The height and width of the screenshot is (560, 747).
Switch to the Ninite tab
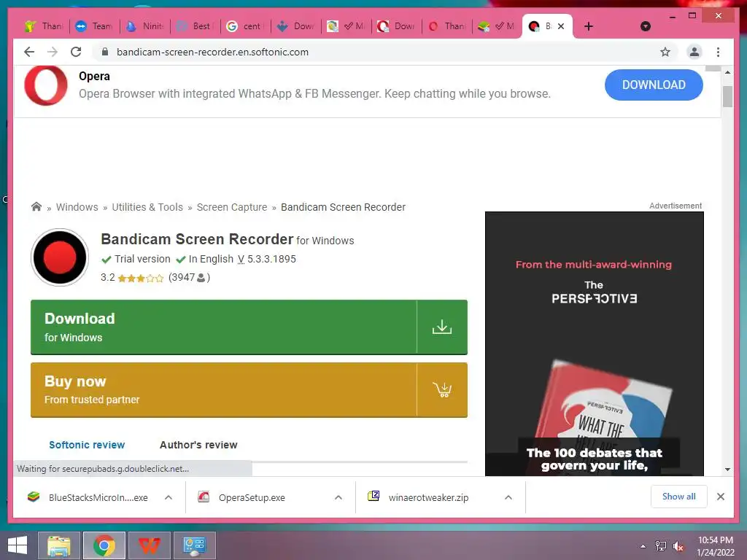(145, 26)
